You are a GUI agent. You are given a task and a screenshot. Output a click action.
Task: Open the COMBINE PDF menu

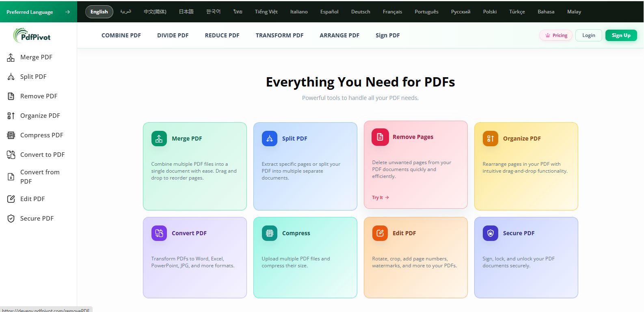pos(121,35)
